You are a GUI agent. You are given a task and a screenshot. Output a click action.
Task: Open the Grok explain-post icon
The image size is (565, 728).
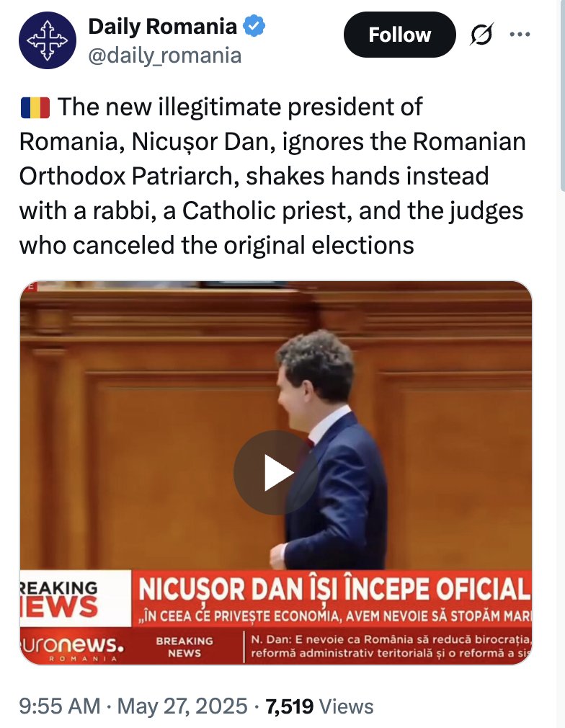click(x=481, y=35)
